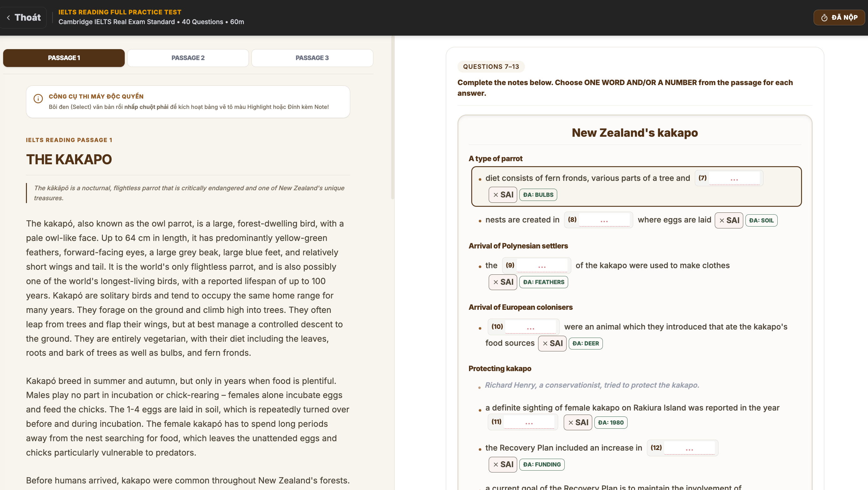Screen dimensions: 868x490
Task: Click the answer field for question 11
Action: pos(529,422)
